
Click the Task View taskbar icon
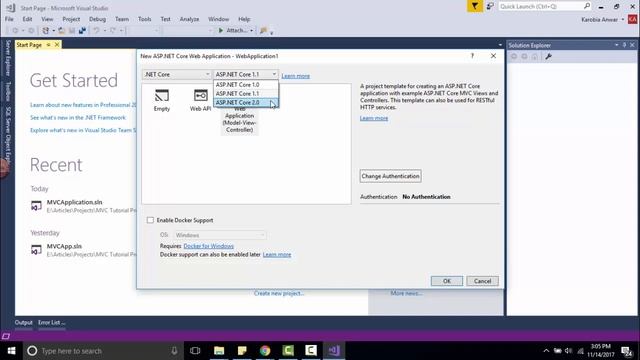click(195, 351)
